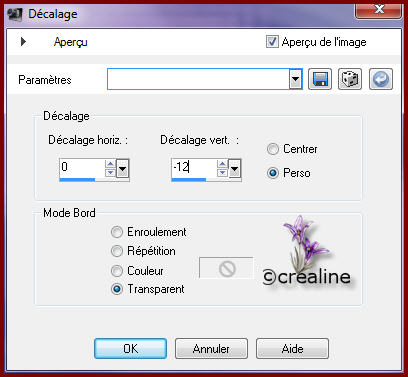The width and height of the screenshot is (408, 377).
Task: Select the Centrer radio button
Action: coord(273,149)
